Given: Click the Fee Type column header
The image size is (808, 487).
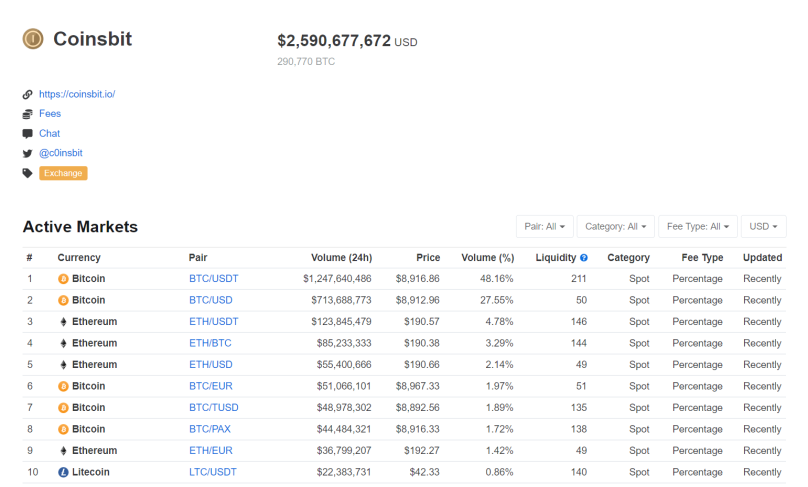Looking at the screenshot, I should pos(702,258).
